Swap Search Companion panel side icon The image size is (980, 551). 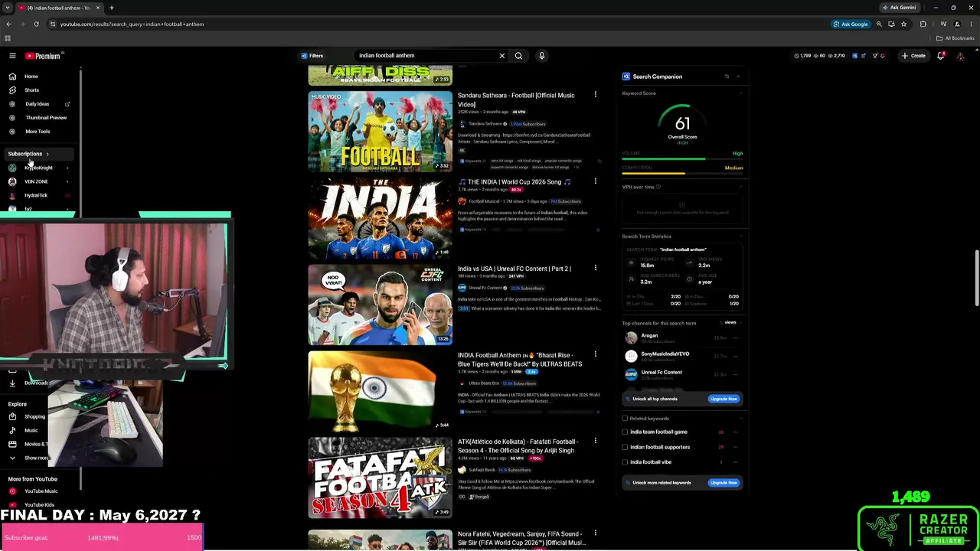pos(727,77)
